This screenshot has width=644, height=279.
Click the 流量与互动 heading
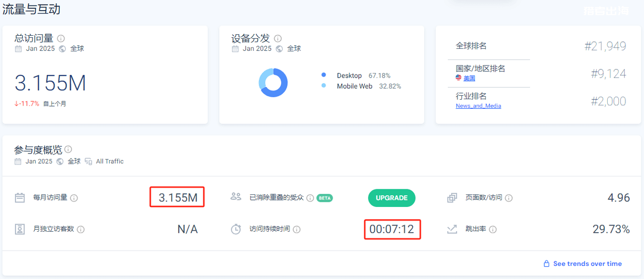tap(31, 9)
